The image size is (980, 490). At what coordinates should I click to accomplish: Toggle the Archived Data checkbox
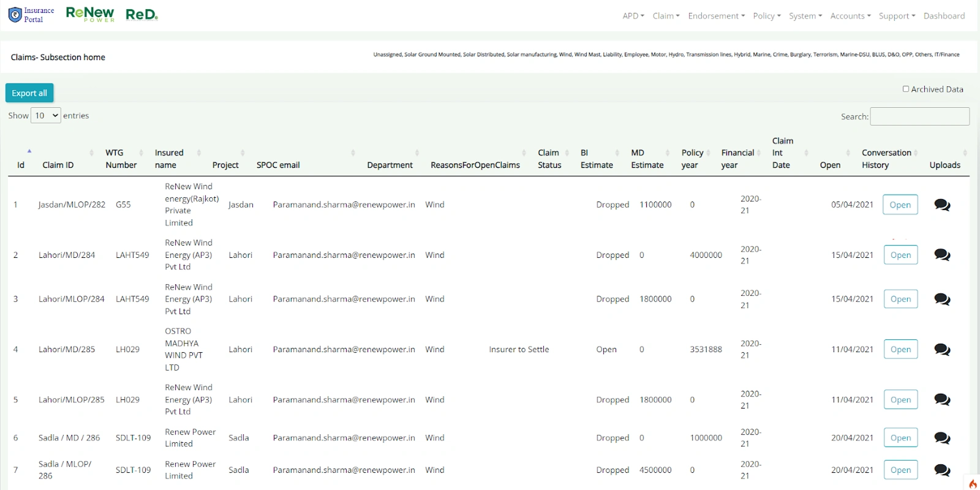906,89
